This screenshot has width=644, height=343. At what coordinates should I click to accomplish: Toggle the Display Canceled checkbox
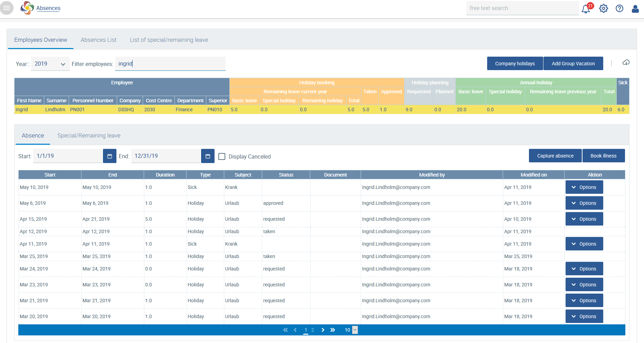tap(222, 156)
